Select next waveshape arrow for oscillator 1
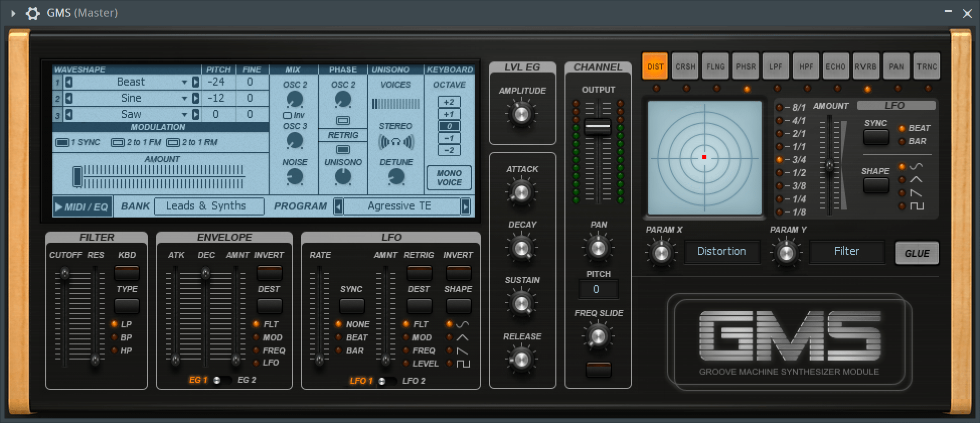This screenshot has width=980, height=423. [x=196, y=82]
